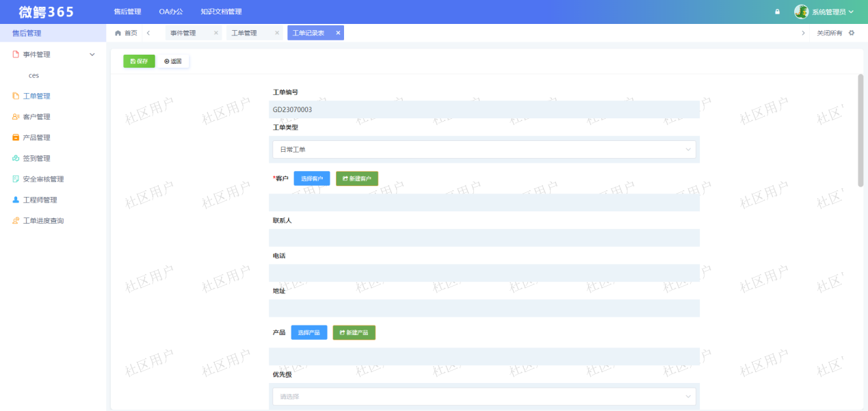Viewport: 868px width, 411px height.
Task: Open the OA办公 top menu
Action: click(x=171, y=12)
